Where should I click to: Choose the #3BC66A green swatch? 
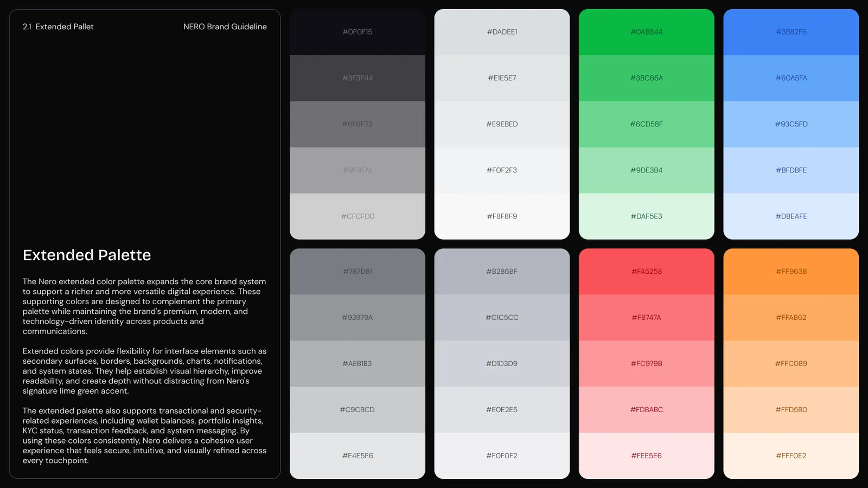647,78
